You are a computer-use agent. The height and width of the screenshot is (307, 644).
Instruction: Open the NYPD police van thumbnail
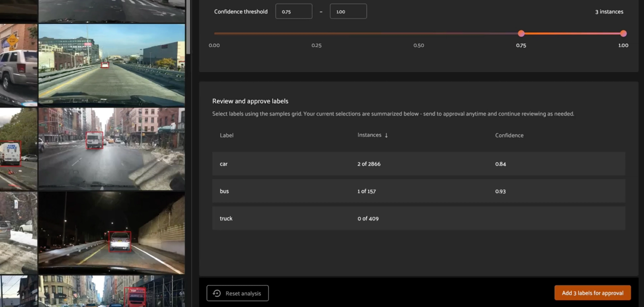coord(19,149)
